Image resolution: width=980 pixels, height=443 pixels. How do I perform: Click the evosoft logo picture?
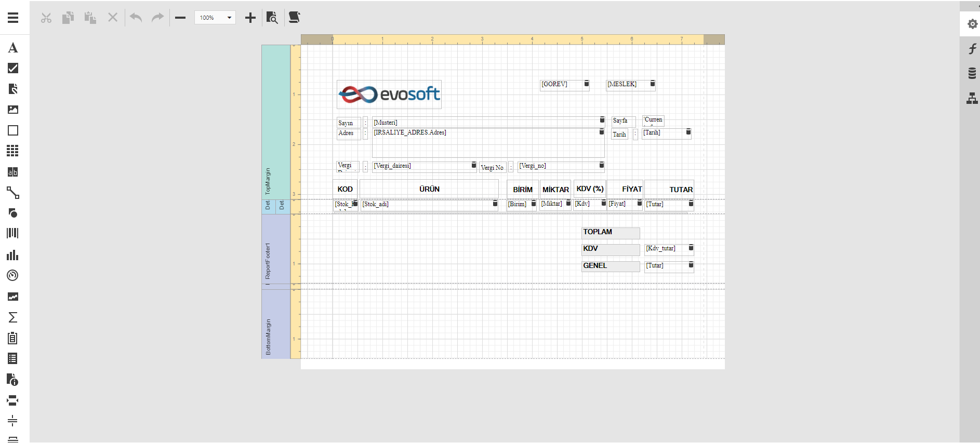389,95
